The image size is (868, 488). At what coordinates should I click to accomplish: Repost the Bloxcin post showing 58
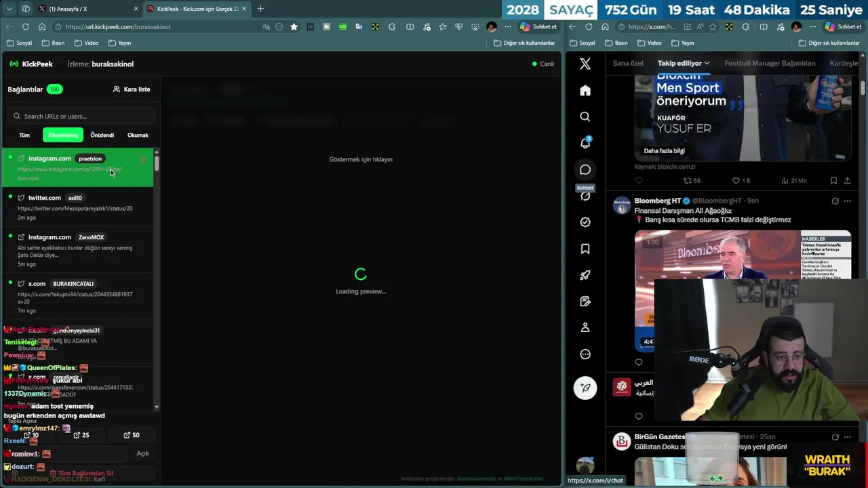692,181
